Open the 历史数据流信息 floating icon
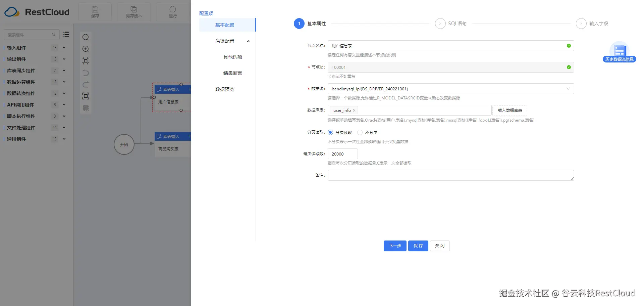Screen dimensions: 644x306 coord(619,52)
